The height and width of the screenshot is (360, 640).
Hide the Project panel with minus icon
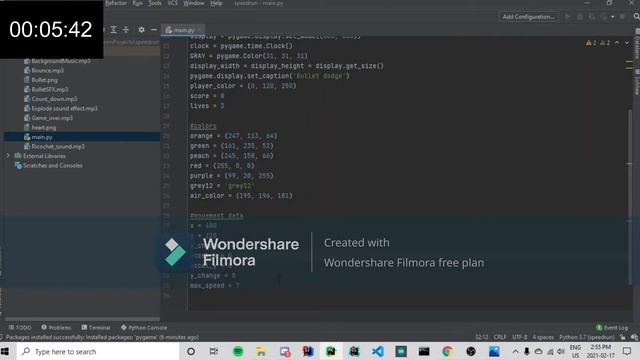(154, 30)
